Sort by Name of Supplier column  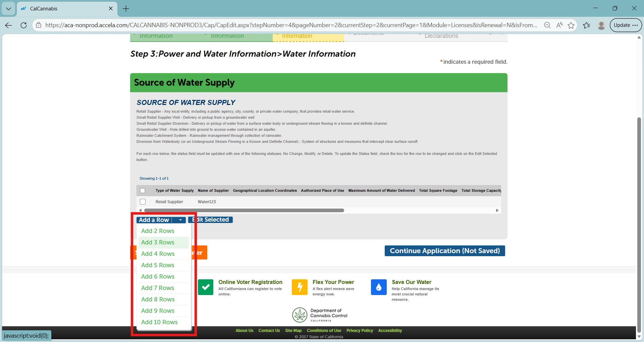[x=213, y=190]
